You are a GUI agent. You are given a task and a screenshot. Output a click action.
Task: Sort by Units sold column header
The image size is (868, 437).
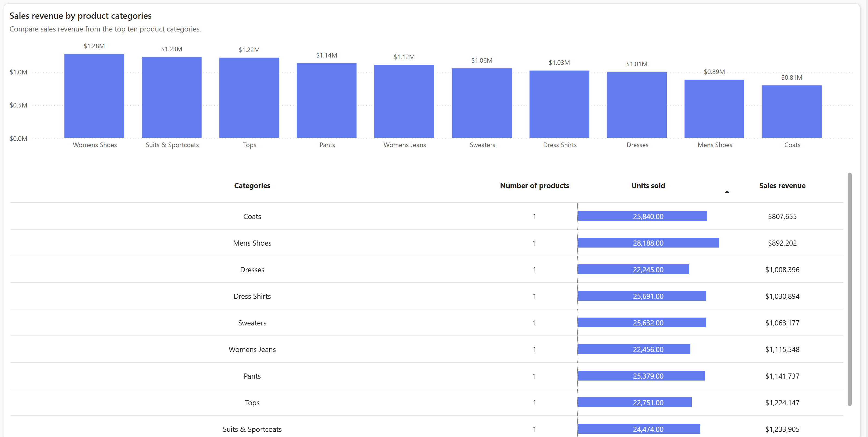[x=648, y=185]
